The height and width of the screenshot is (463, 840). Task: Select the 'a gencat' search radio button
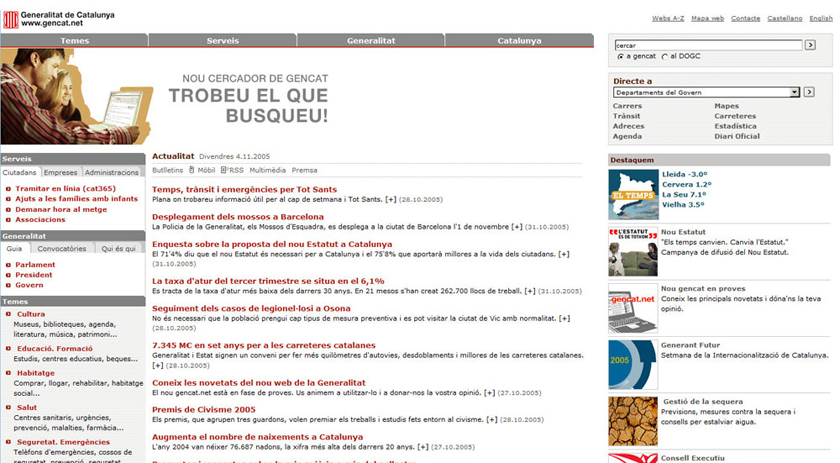(x=620, y=56)
